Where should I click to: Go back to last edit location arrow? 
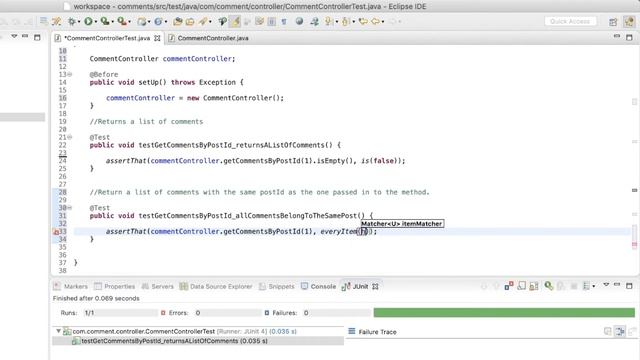(363, 21)
